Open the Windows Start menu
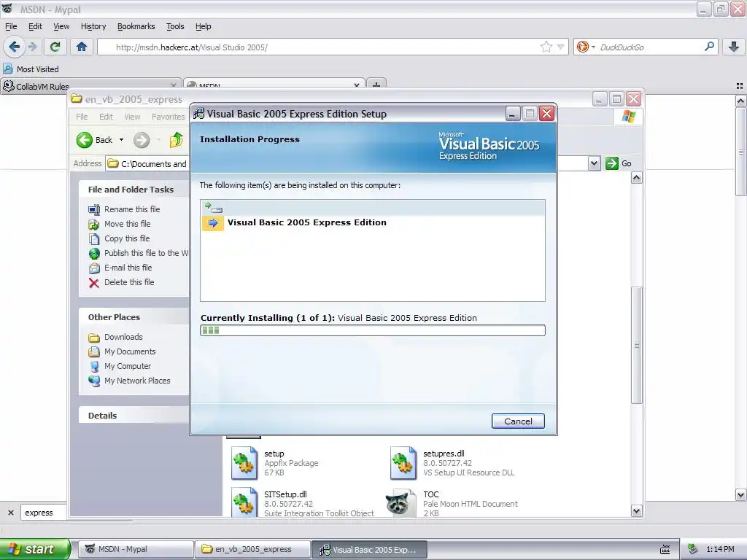747x560 pixels. pyautogui.click(x=35, y=549)
